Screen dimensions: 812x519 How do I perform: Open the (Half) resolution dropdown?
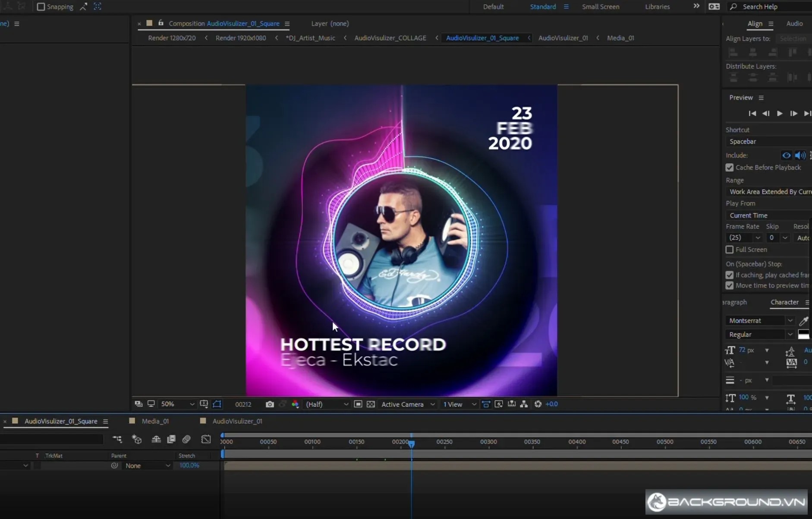tap(327, 404)
